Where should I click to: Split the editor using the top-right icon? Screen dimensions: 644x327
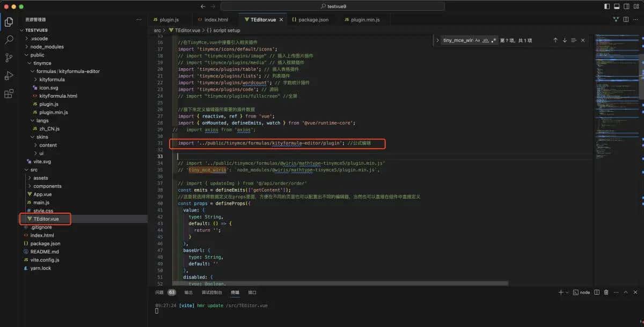point(627,19)
